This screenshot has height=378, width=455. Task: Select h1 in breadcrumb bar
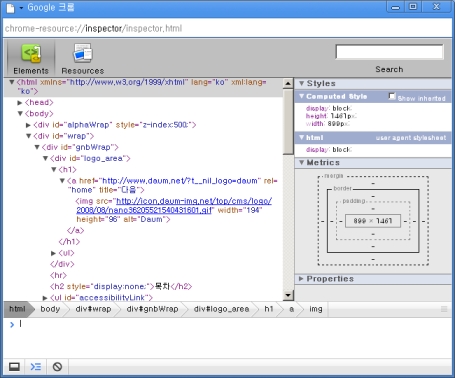coord(269,309)
